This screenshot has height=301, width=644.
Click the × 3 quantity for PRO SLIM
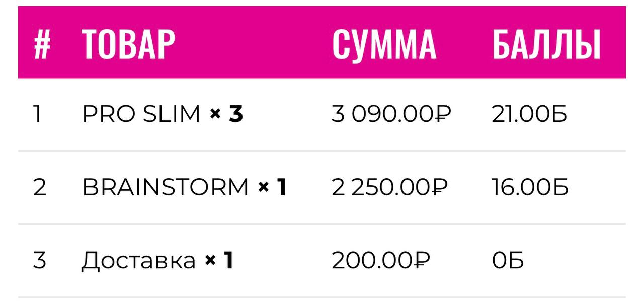click(x=226, y=115)
